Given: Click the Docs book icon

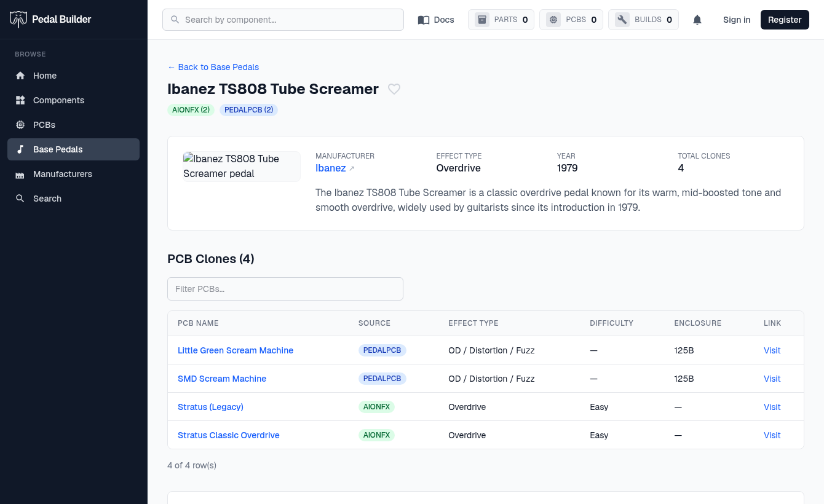Looking at the screenshot, I should (x=424, y=20).
